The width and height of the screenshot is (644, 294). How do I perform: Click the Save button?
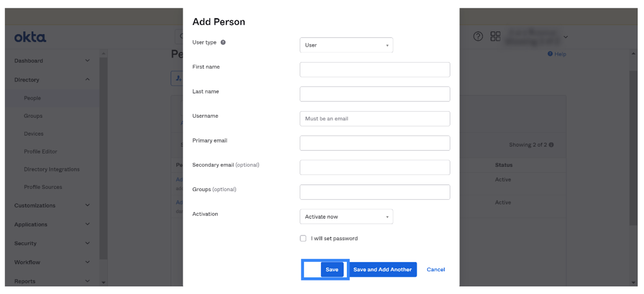coord(332,269)
